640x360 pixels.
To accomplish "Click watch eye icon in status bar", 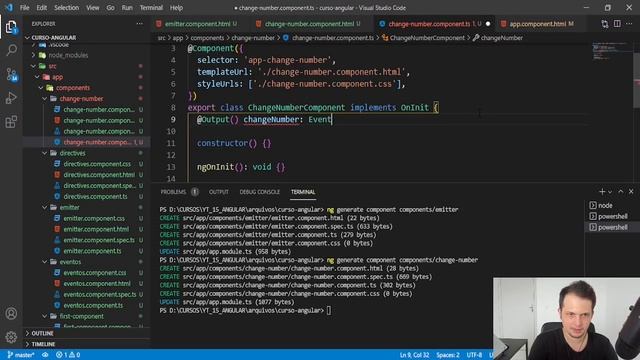I will (45, 355).
